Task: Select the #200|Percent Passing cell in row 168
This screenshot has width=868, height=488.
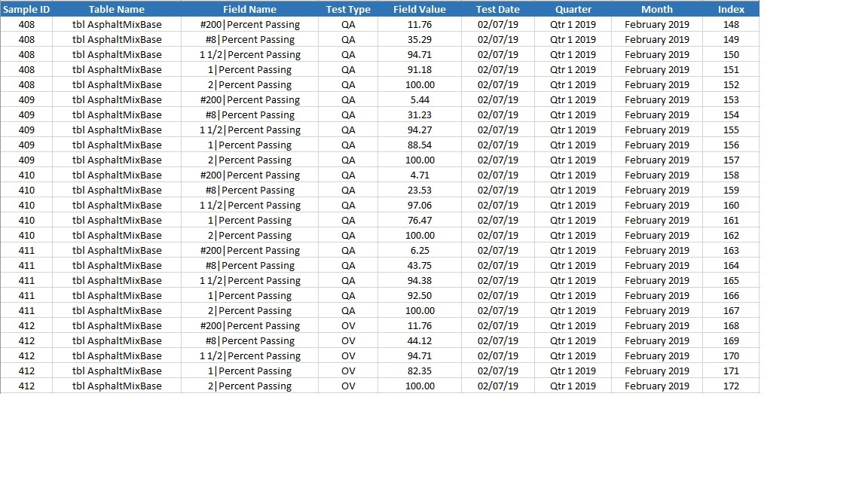Action: (x=249, y=326)
